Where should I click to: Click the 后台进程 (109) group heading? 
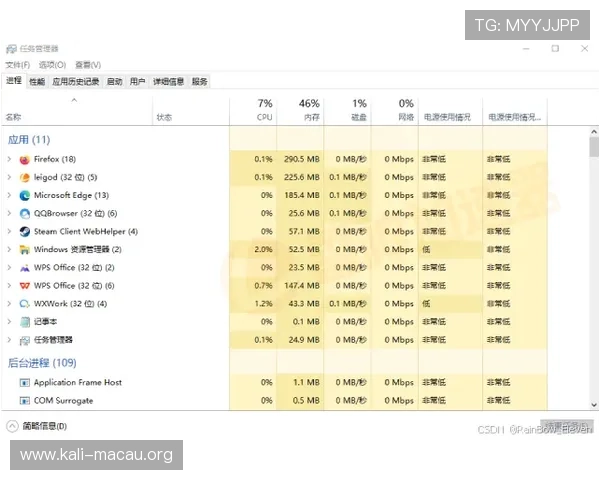point(42,362)
